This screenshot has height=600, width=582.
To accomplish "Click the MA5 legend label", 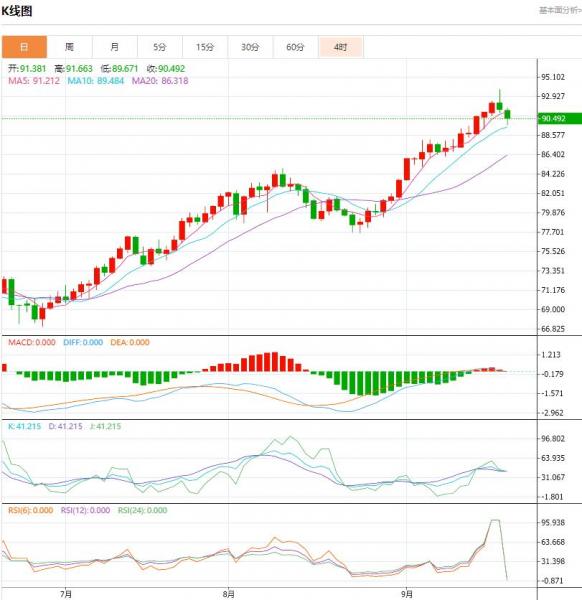I will [x=34, y=81].
